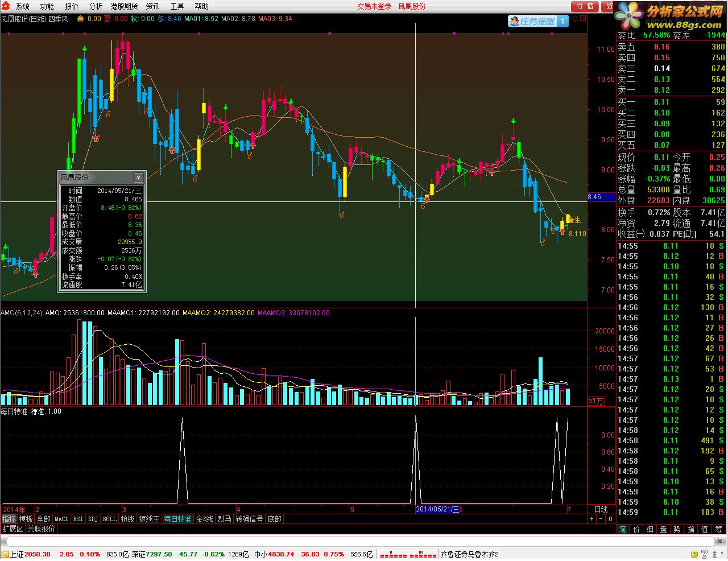Viewport: 728px width, 561px height.
Task: Select the 指标 tab
Action: (x=9, y=519)
